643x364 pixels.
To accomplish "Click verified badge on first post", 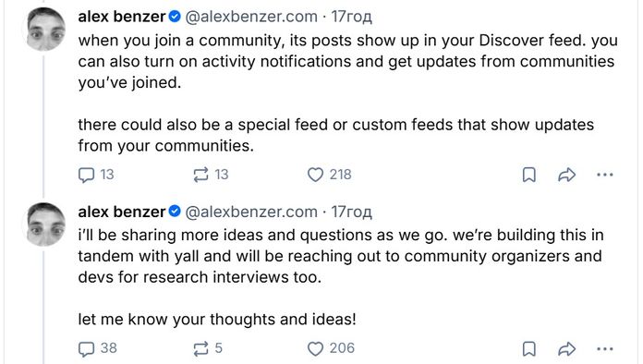I will (175, 17).
